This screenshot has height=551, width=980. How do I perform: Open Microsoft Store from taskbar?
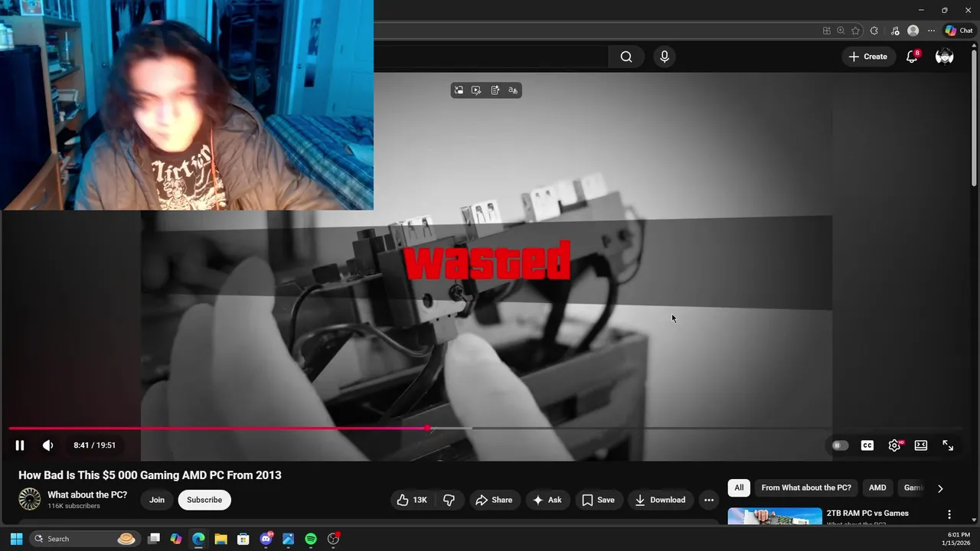pyautogui.click(x=243, y=539)
